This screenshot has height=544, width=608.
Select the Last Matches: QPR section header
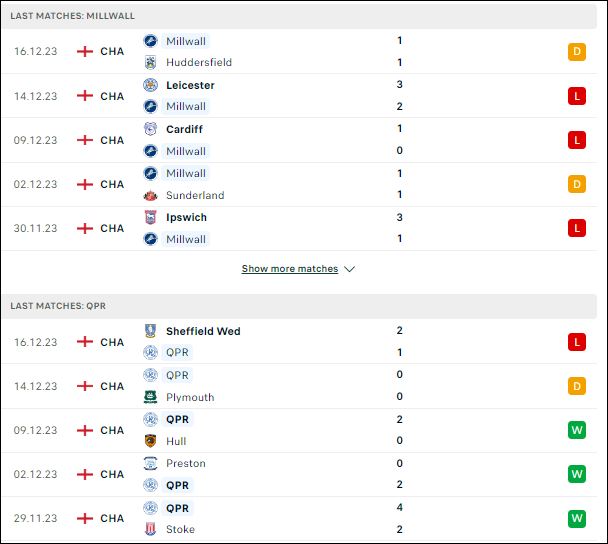click(299, 306)
